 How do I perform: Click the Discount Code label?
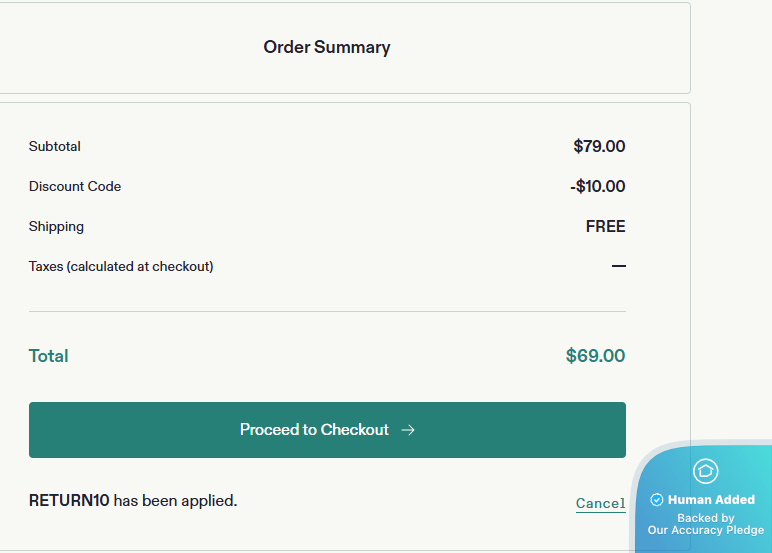coord(75,187)
